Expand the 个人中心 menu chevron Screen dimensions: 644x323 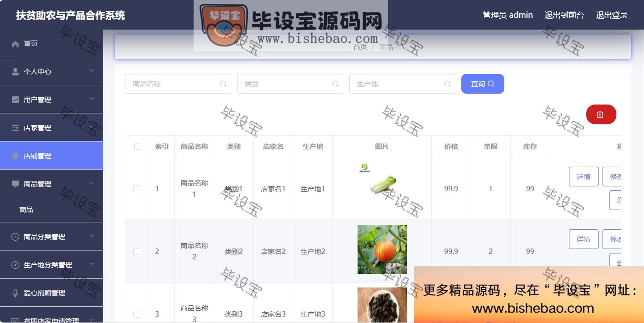click(x=91, y=71)
